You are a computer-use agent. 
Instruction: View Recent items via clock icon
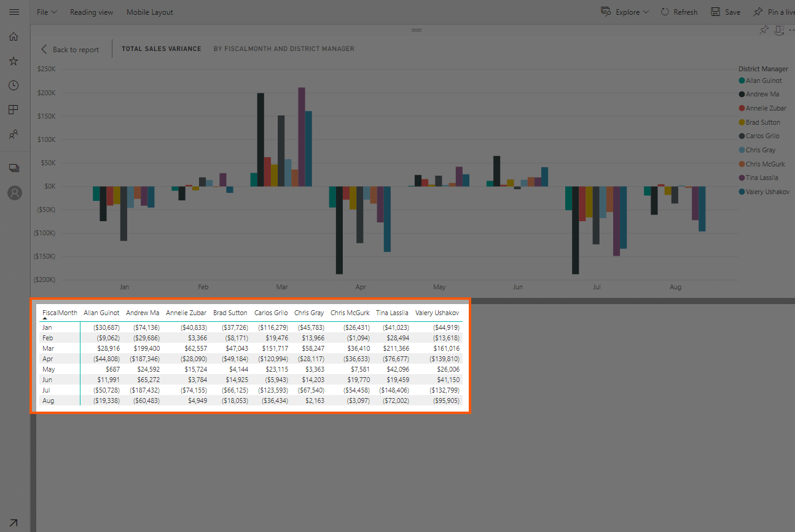(14, 85)
